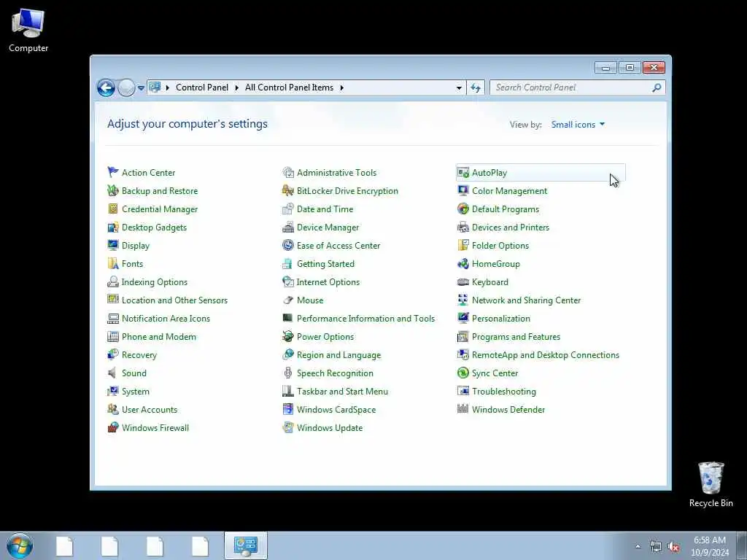Open Personalization link

pyautogui.click(x=500, y=318)
